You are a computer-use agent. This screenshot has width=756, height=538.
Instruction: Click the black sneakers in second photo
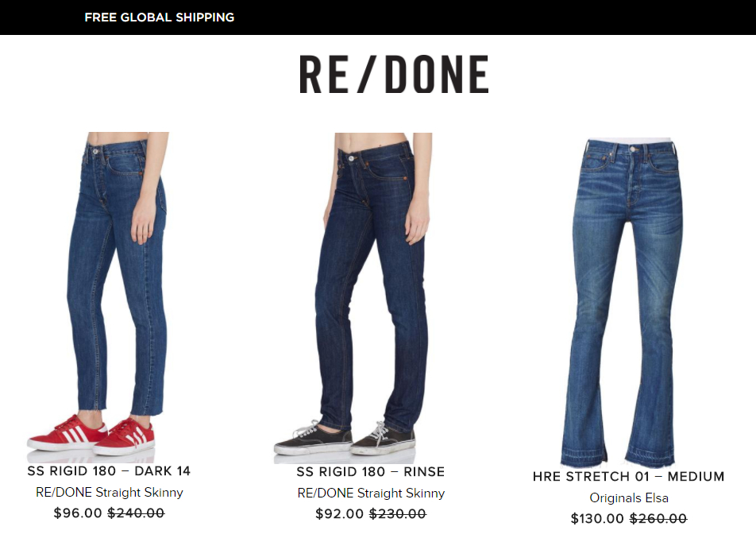[345, 438]
